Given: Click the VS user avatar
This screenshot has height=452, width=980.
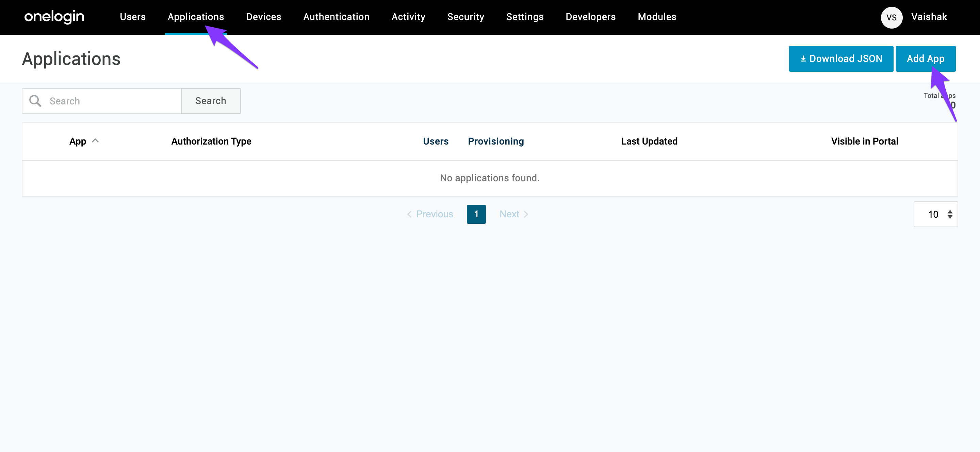Looking at the screenshot, I should 892,17.
